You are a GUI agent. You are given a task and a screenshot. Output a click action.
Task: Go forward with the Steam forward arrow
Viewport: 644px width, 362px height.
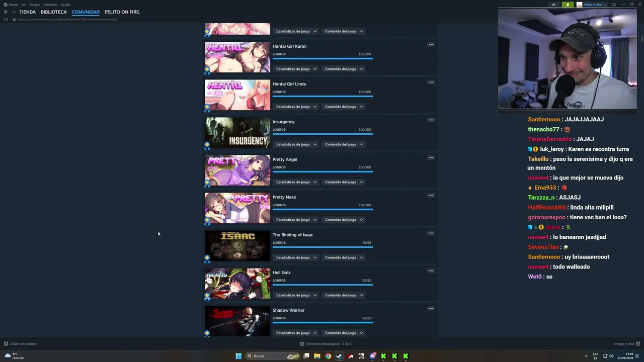[x=14, y=12]
